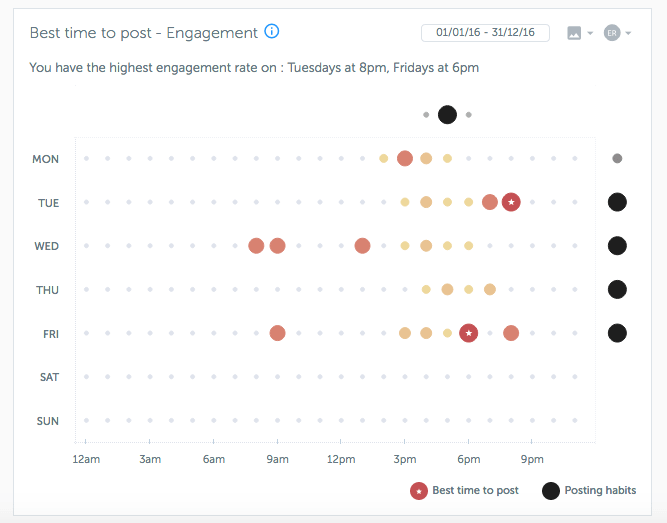Toggle the Best time to post legend
The width and height of the screenshot is (667, 523).
(464, 491)
